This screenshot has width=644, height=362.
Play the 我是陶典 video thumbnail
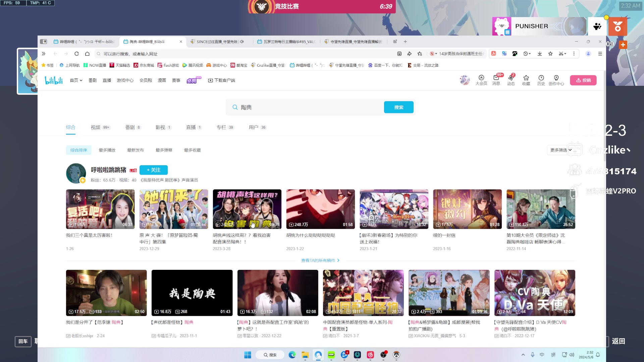[x=192, y=293]
